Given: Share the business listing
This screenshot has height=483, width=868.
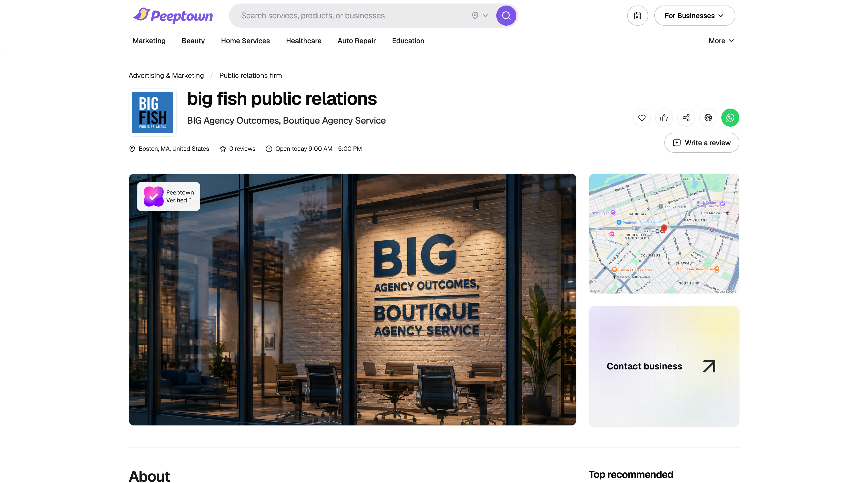Looking at the screenshot, I should click(686, 118).
